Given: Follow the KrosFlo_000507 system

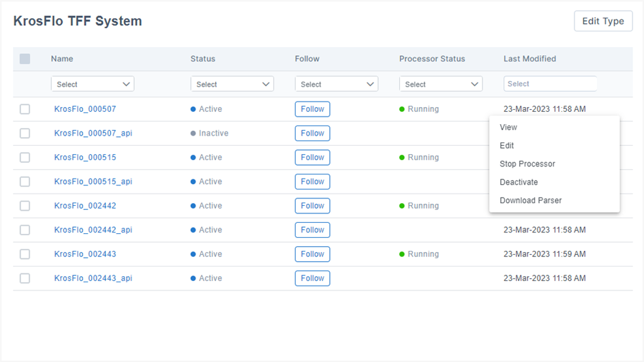Looking at the screenshot, I should (312, 109).
